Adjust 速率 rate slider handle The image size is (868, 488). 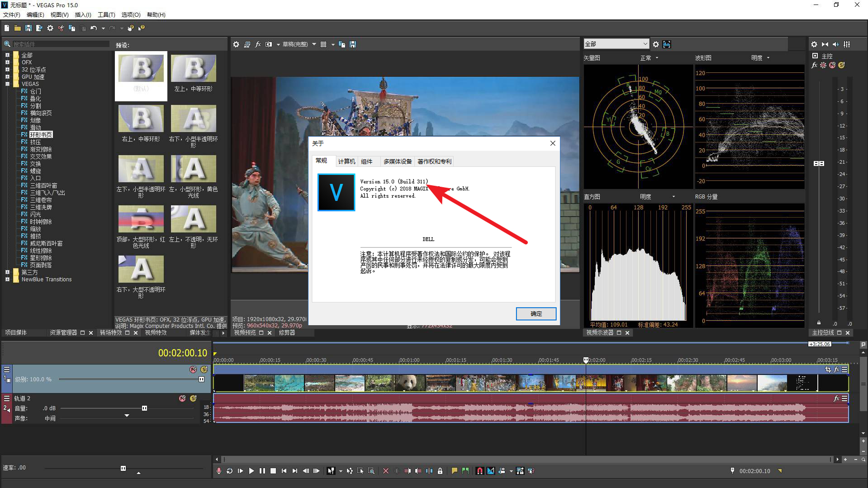pos(123,468)
